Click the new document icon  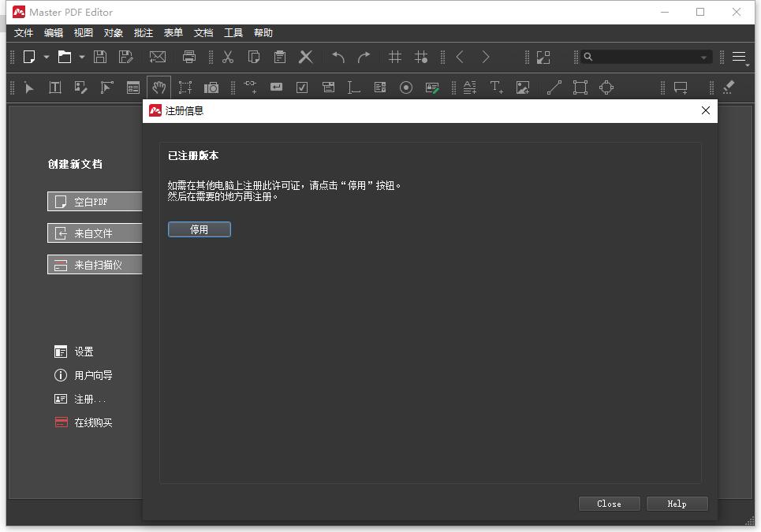(x=29, y=57)
